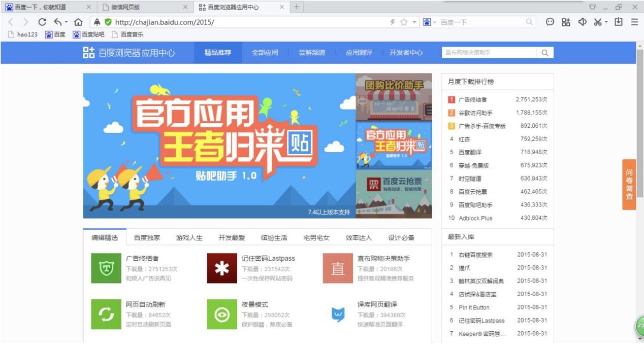
Task: Click the app center search magnifier button
Action: pos(545,53)
